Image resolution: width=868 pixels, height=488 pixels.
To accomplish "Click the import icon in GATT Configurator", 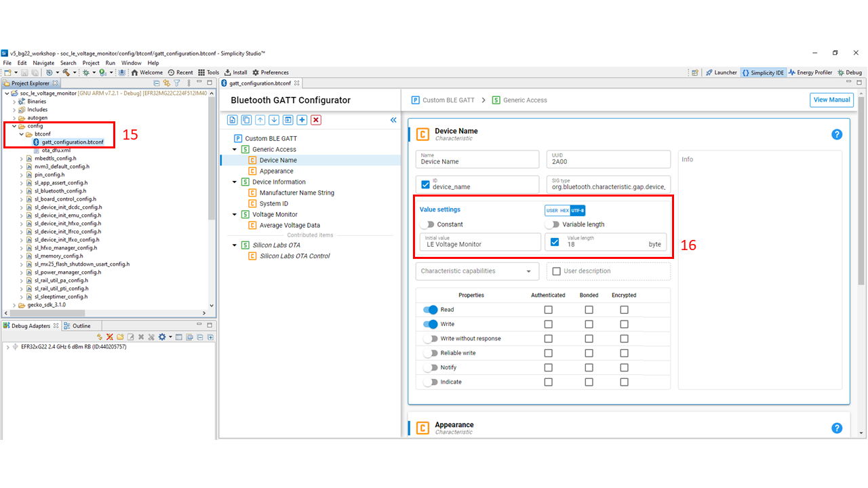I will click(x=288, y=120).
